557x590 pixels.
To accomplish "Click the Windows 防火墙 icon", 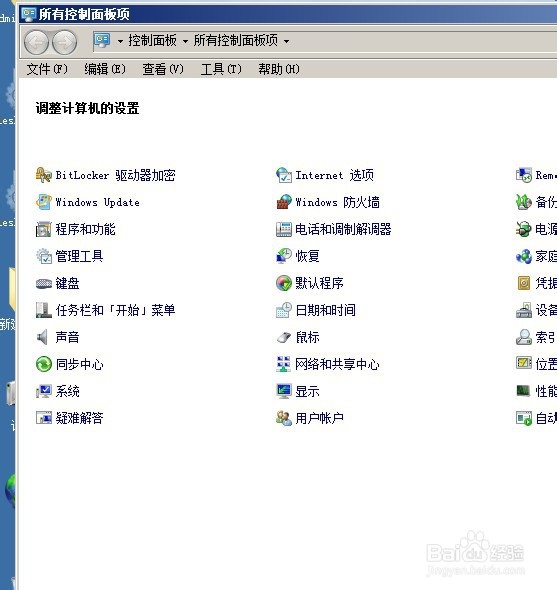I will pyautogui.click(x=283, y=202).
